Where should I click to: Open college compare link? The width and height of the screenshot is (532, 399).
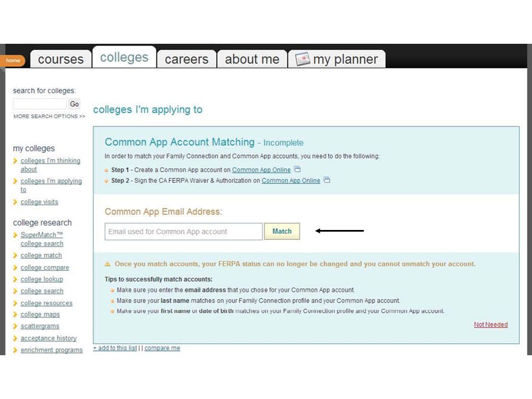pyautogui.click(x=45, y=268)
